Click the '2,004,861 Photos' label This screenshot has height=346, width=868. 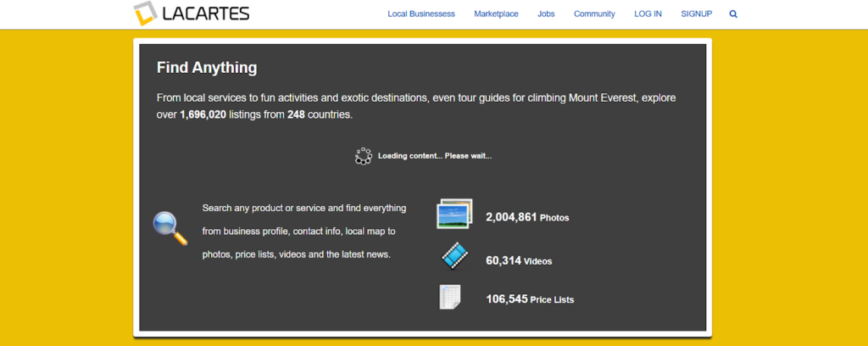click(527, 218)
